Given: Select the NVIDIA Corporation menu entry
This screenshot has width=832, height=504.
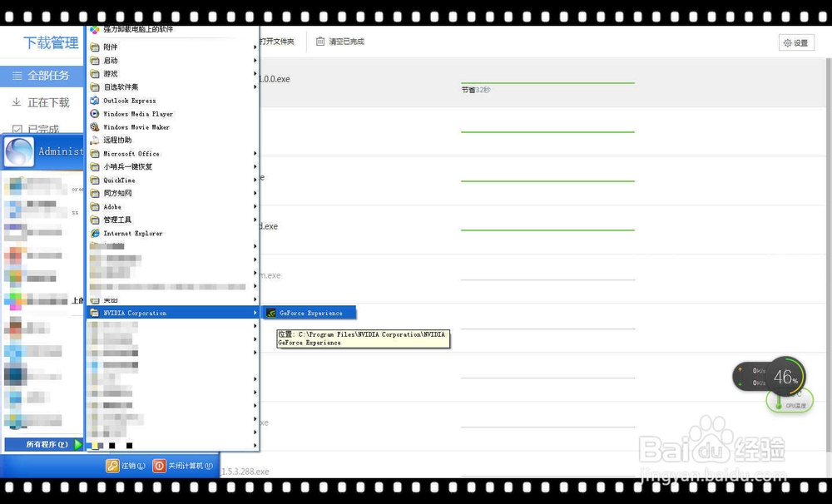Looking at the screenshot, I should point(173,313).
